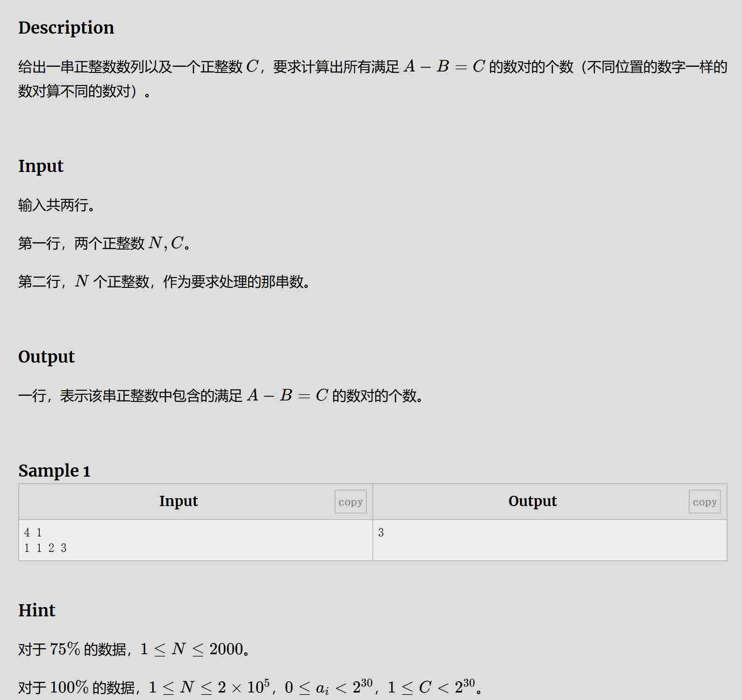Click the Input section heading

[41, 166]
